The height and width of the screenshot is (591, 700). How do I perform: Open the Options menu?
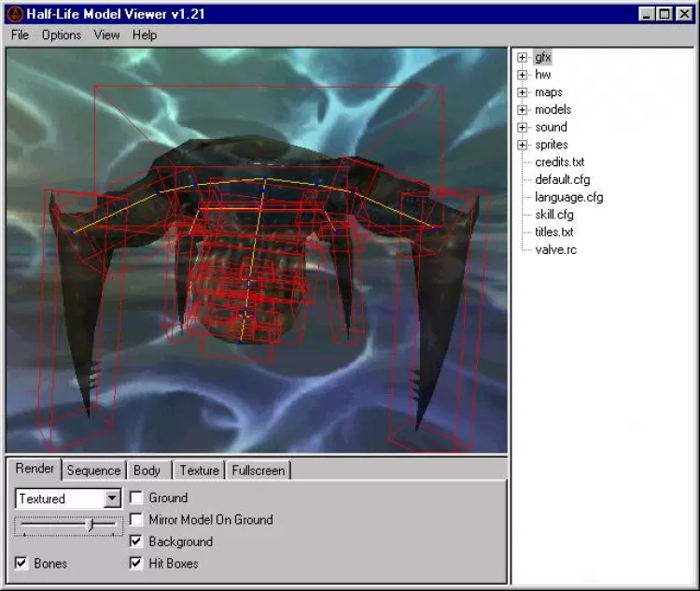coord(62,35)
